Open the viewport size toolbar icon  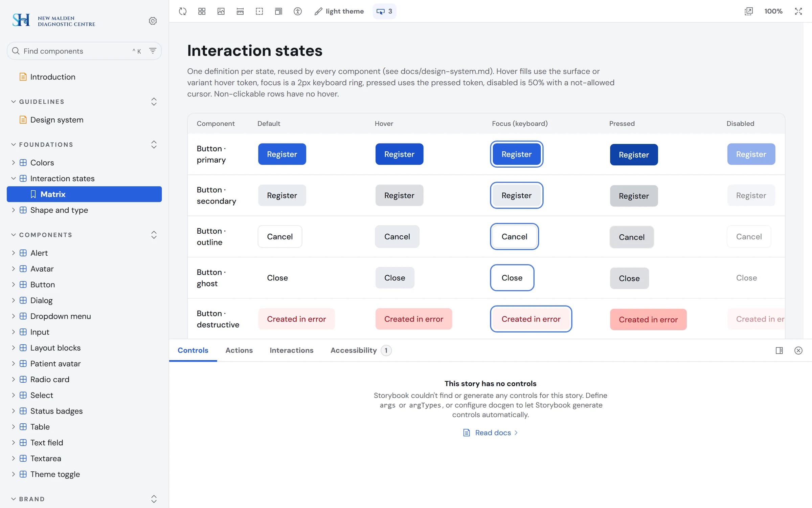click(278, 11)
